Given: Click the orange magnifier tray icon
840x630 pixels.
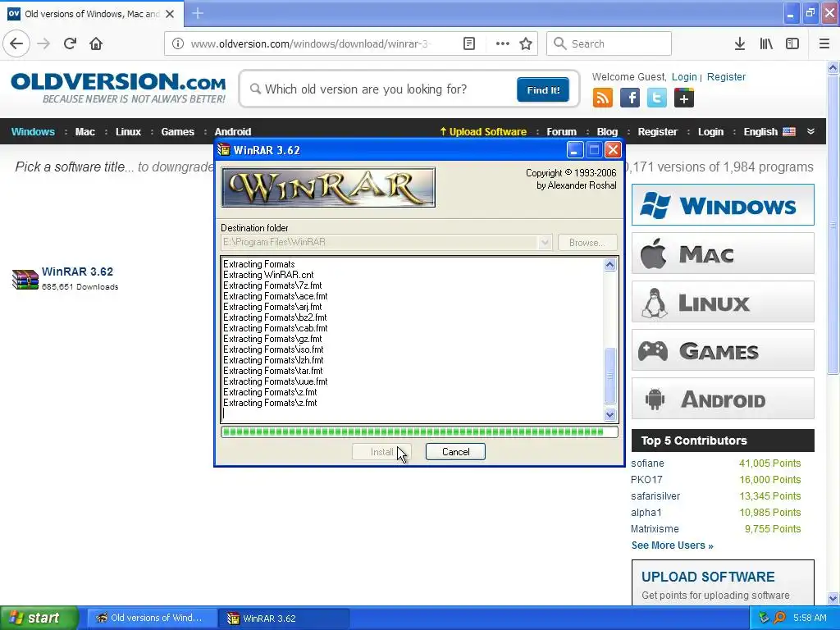Looking at the screenshot, I should click(x=779, y=618).
